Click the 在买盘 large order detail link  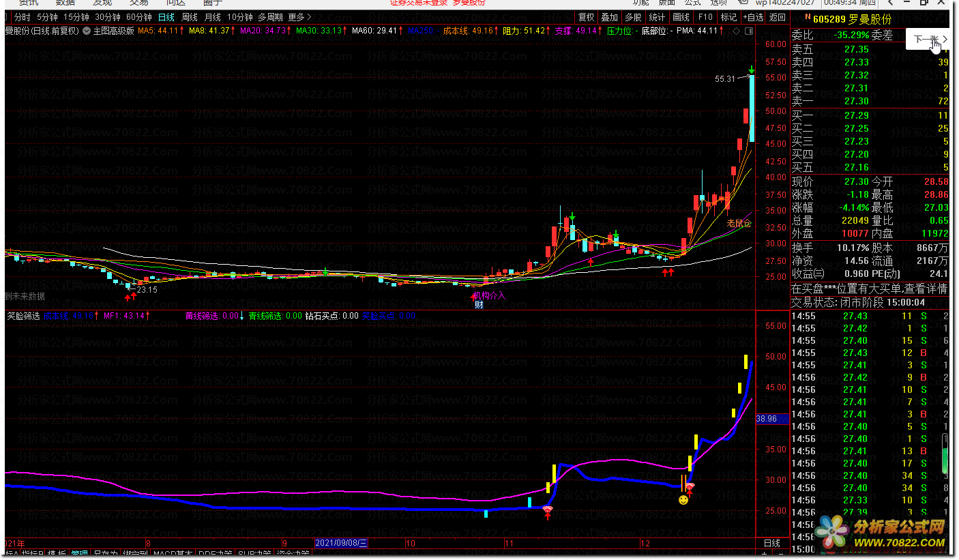pos(870,289)
